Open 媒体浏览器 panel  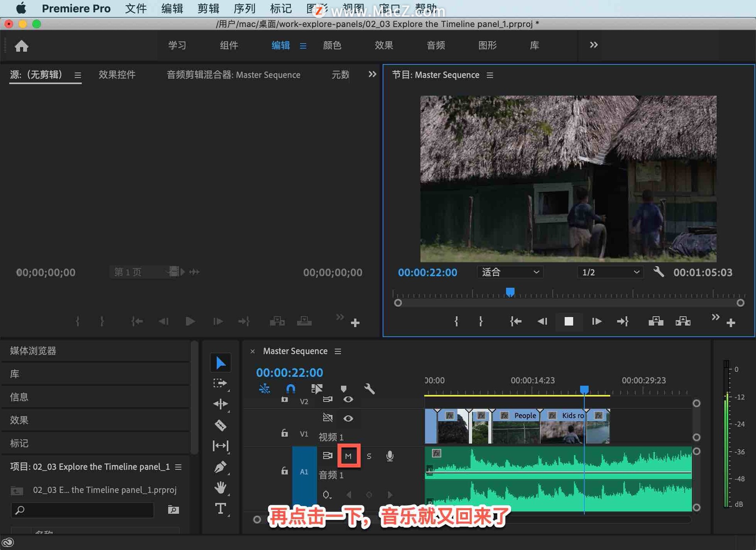pos(33,350)
